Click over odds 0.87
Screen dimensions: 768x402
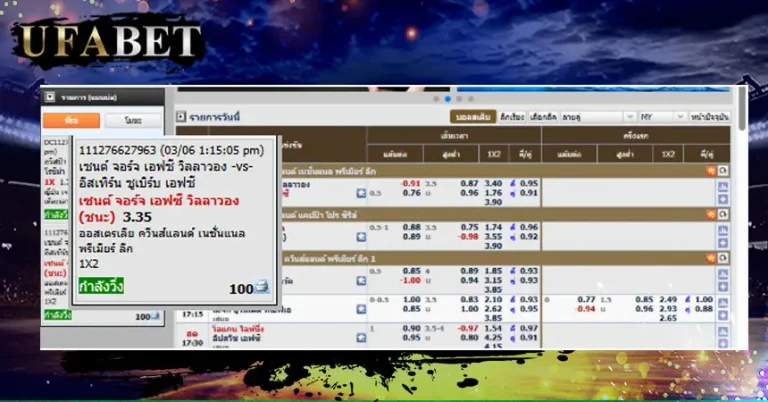[x=469, y=184]
